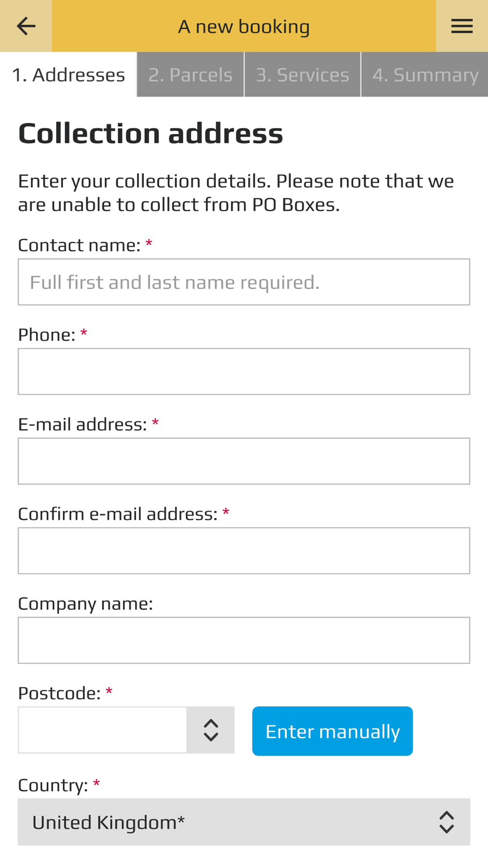Screen dimensions: 488x868
Task: Click the Enter manually button
Action: (x=332, y=731)
